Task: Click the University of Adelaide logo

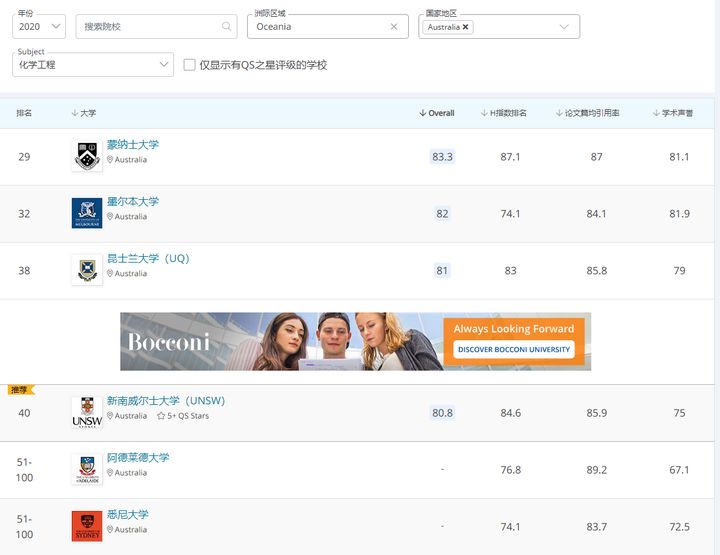Action: [x=87, y=469]
